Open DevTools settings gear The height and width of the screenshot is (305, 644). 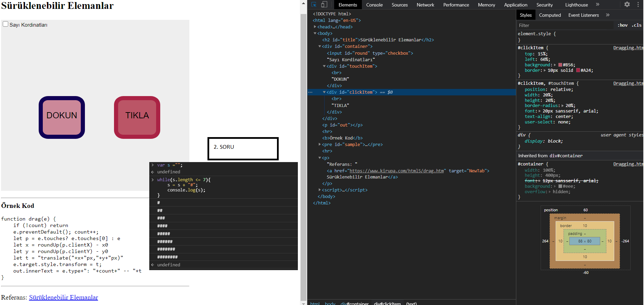click(627, 4)
